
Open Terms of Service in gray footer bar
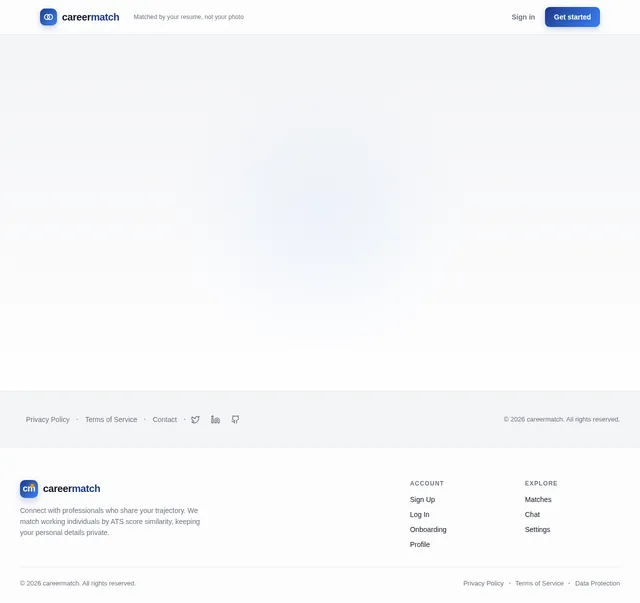[x=111, y=419]
